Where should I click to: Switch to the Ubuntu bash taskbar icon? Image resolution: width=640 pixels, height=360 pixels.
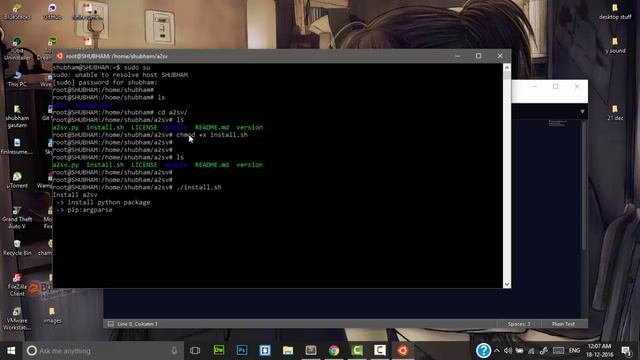[x=402, y=351]
